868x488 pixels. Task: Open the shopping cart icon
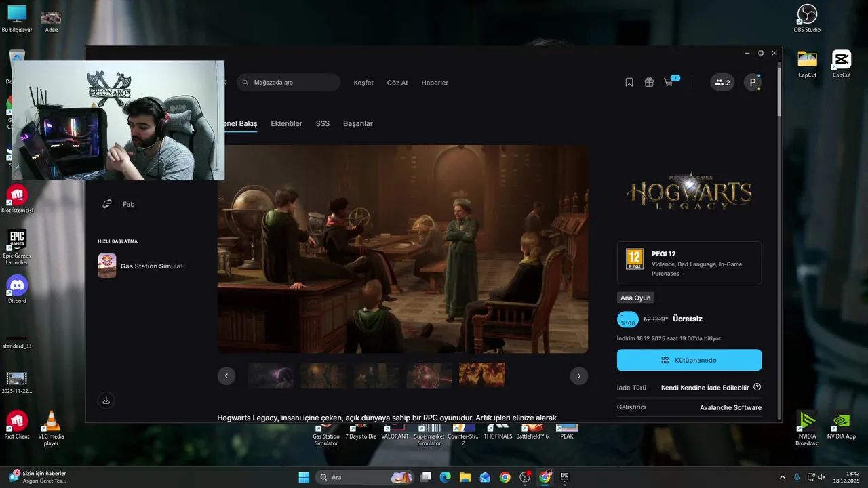pos(669,83)
